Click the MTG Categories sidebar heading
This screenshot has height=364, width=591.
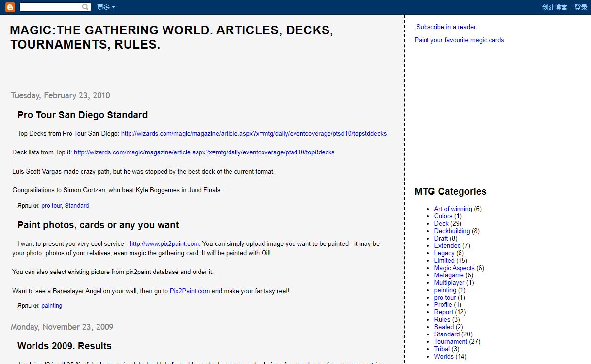450,191
